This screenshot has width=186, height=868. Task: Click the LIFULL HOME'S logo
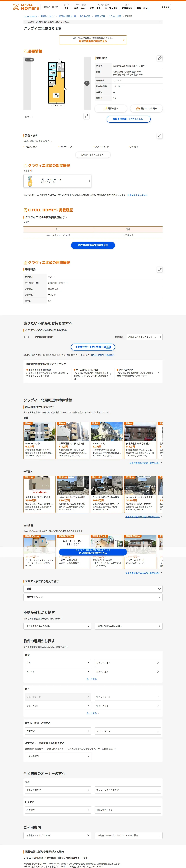(x=26, y=7)
